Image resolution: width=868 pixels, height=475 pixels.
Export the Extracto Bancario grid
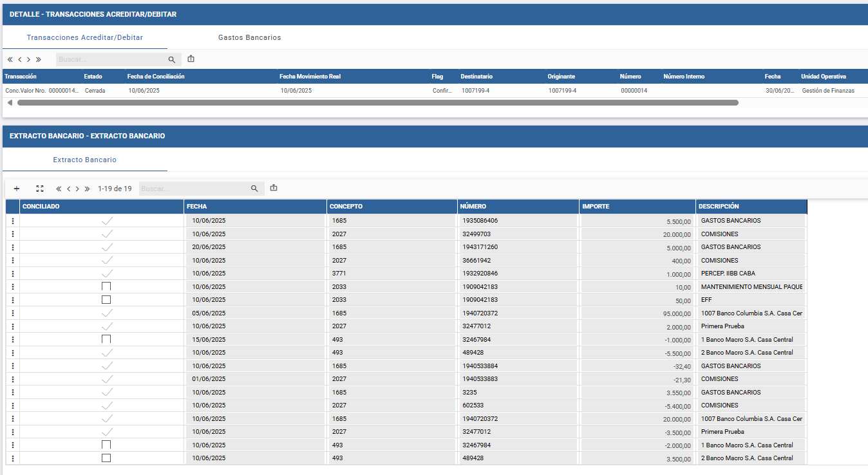274,188
